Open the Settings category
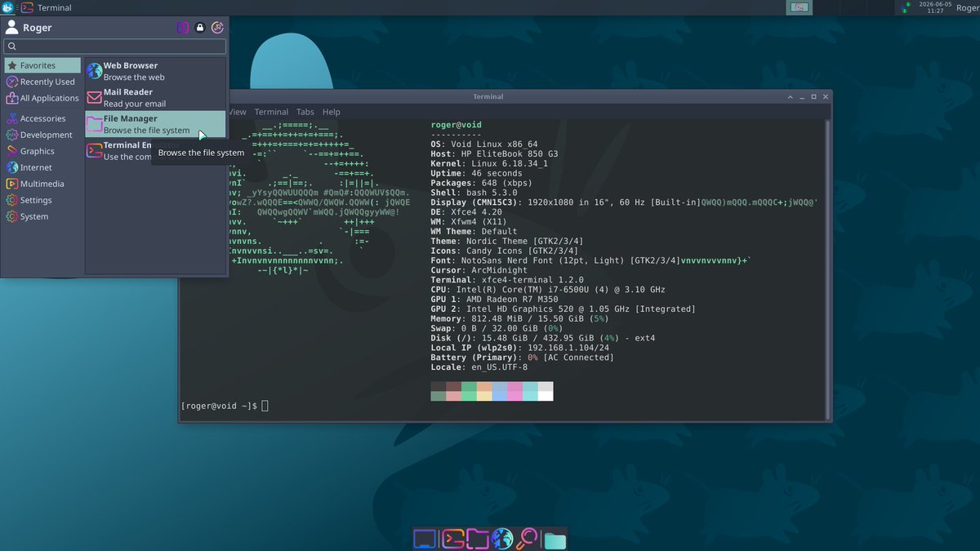 tap(42, 200)
